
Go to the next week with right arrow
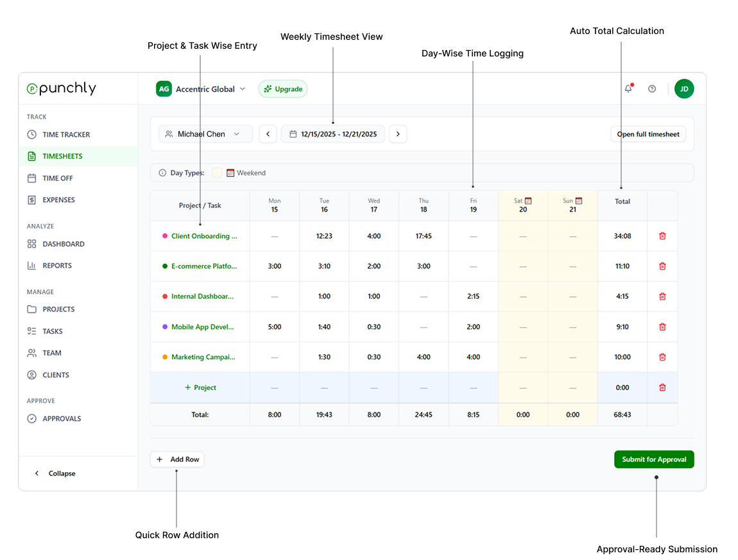pos(398,133)
